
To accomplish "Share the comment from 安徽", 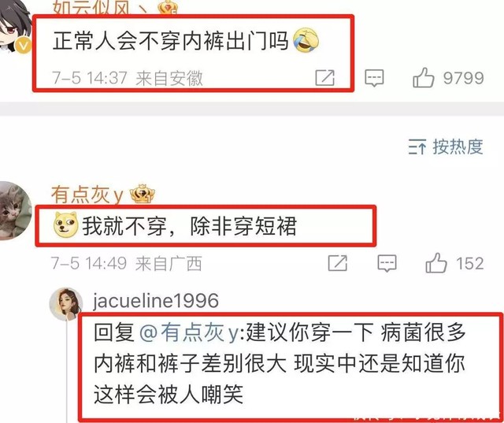I will 324,78.
